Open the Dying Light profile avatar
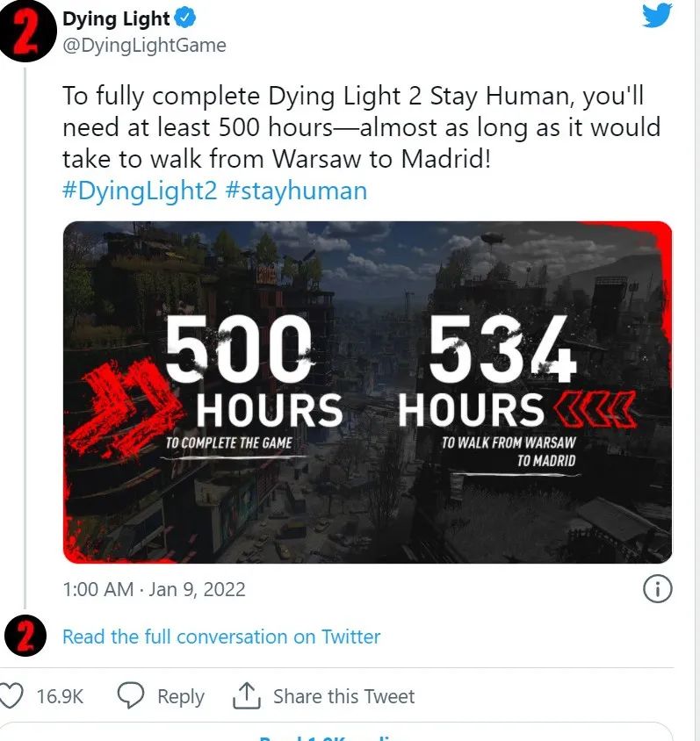The height and width of the screenshot is (741, 700). point(26,32)
